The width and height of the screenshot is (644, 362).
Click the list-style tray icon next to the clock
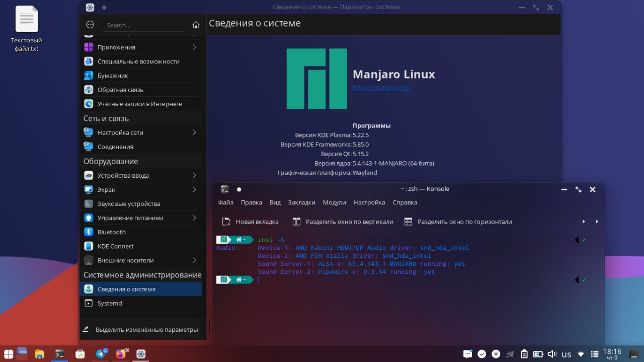pyautogui.click(x=595, y=354)
